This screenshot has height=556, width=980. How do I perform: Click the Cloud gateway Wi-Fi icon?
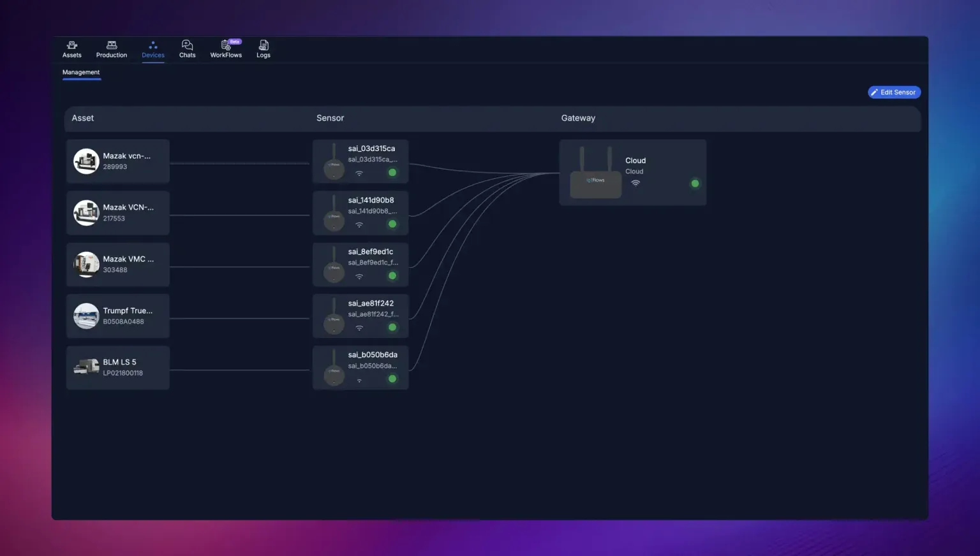pos(635,183)
